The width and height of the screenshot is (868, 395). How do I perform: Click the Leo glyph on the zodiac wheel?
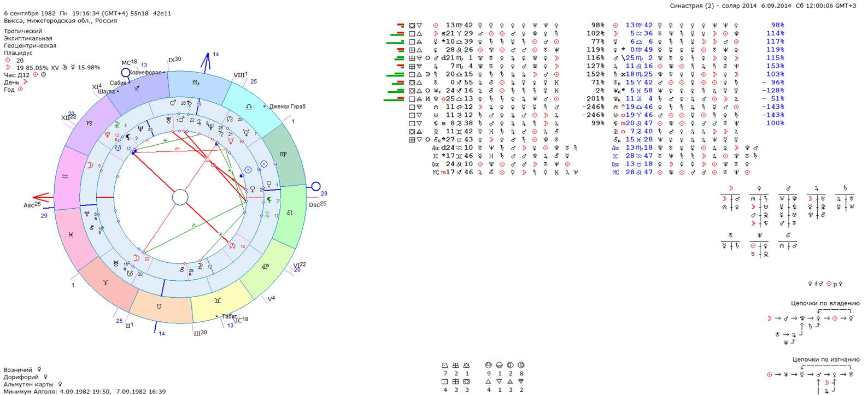(x=297, y=210)
